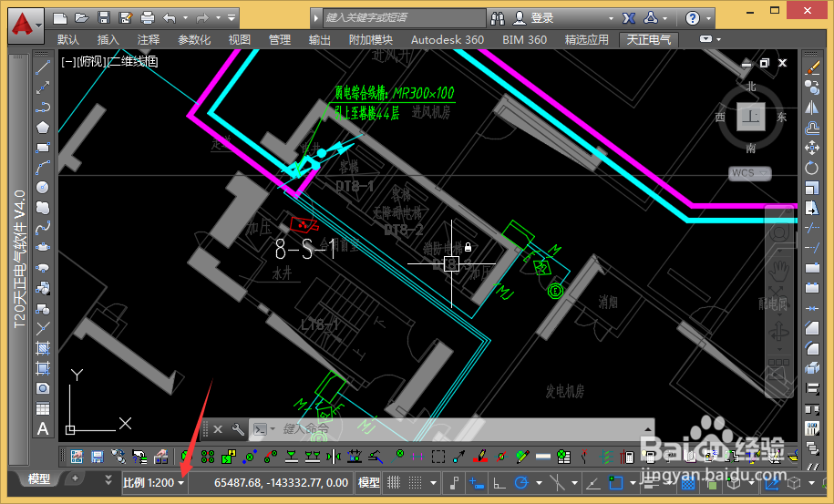Toggle Model space button in status bar
The height and width of the screenshot is (504, 834).
pyautogui.click(x=368, y=483)
